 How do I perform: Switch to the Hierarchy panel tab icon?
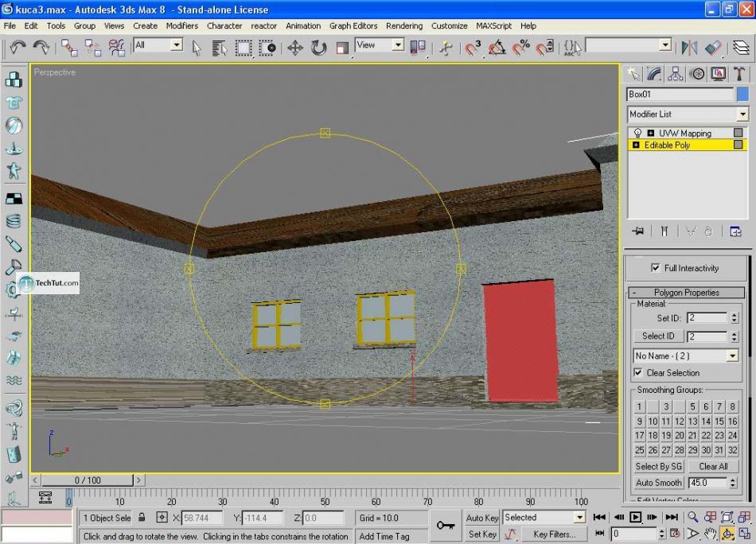[676, 74]
